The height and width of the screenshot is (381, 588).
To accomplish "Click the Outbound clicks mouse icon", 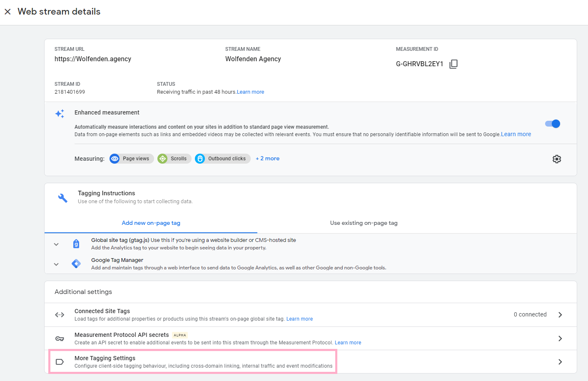I will (200, 159).
